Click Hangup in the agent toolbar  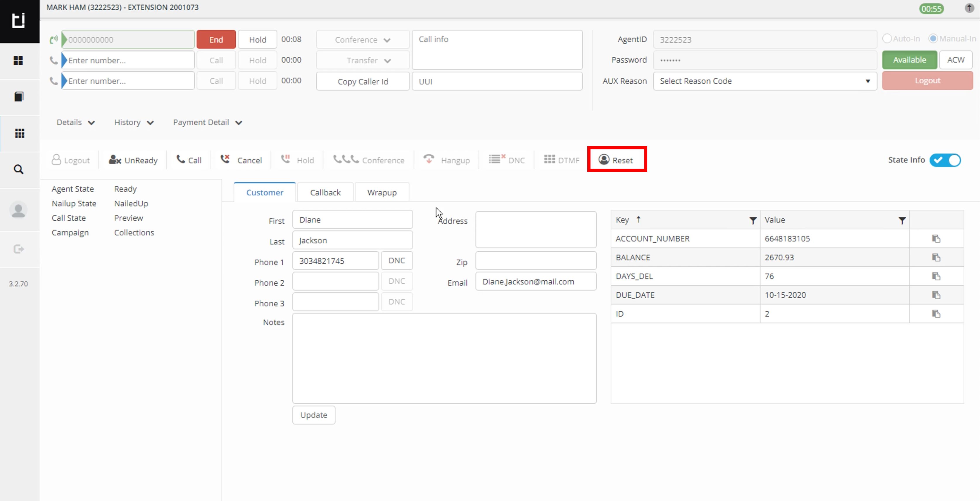point(447,160)
